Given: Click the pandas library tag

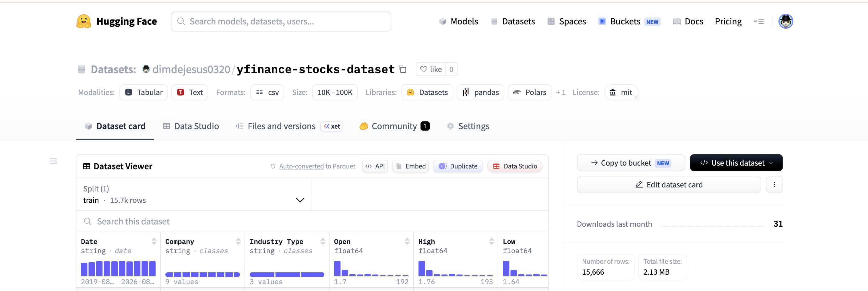Looking at the screenshot, I should pos(480,92).
